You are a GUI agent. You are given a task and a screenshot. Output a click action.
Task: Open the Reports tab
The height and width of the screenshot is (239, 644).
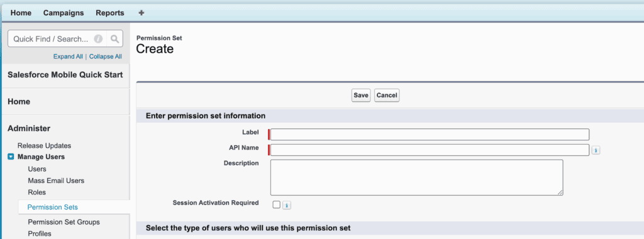(110, 13)
